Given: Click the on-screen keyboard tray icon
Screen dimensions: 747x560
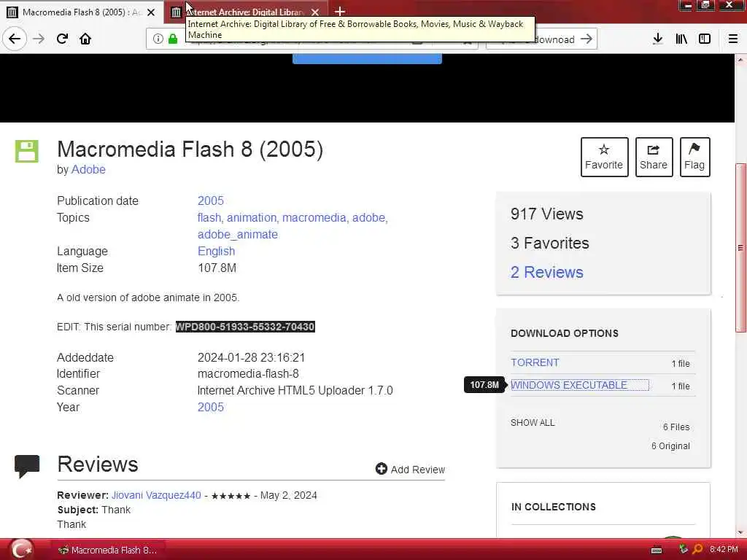Looking at the screenshot, I should pos(657,550).
